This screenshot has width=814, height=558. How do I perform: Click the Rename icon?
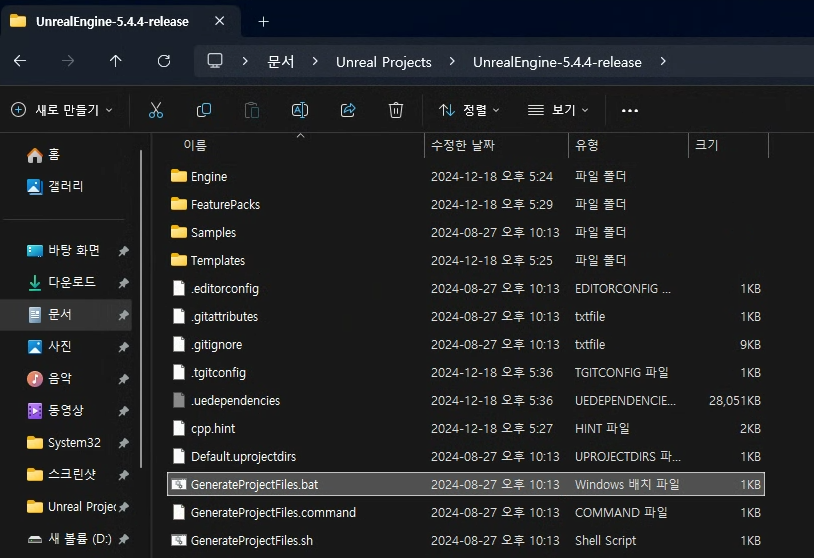point(300,110)
